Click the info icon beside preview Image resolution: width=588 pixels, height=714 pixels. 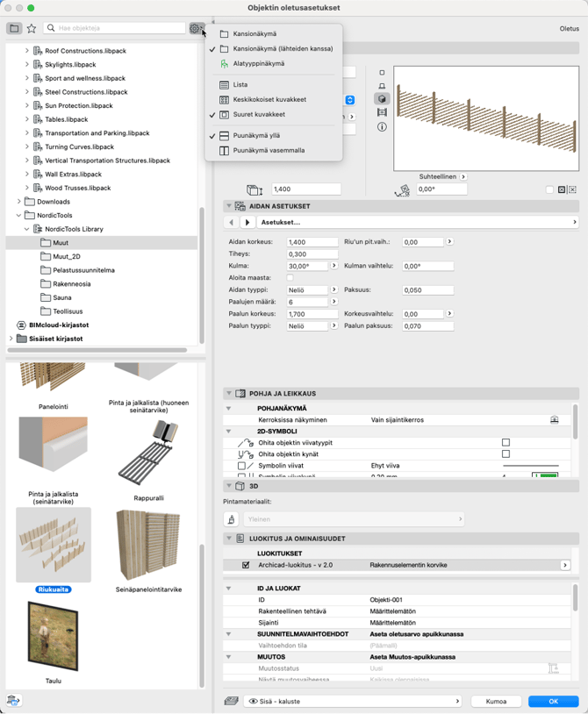coord(382,127)
